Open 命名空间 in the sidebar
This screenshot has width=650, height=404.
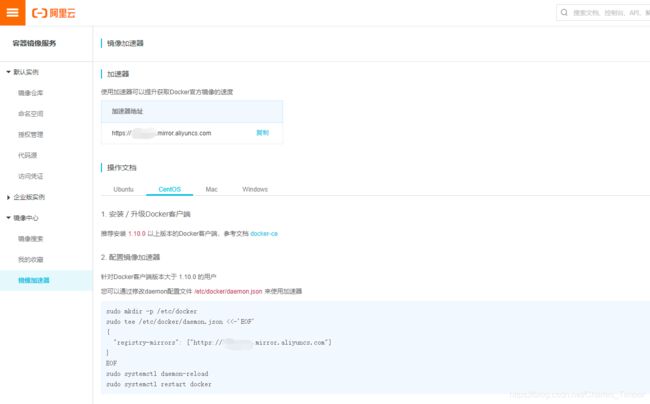pyautogui.click(x=30, y=114)
